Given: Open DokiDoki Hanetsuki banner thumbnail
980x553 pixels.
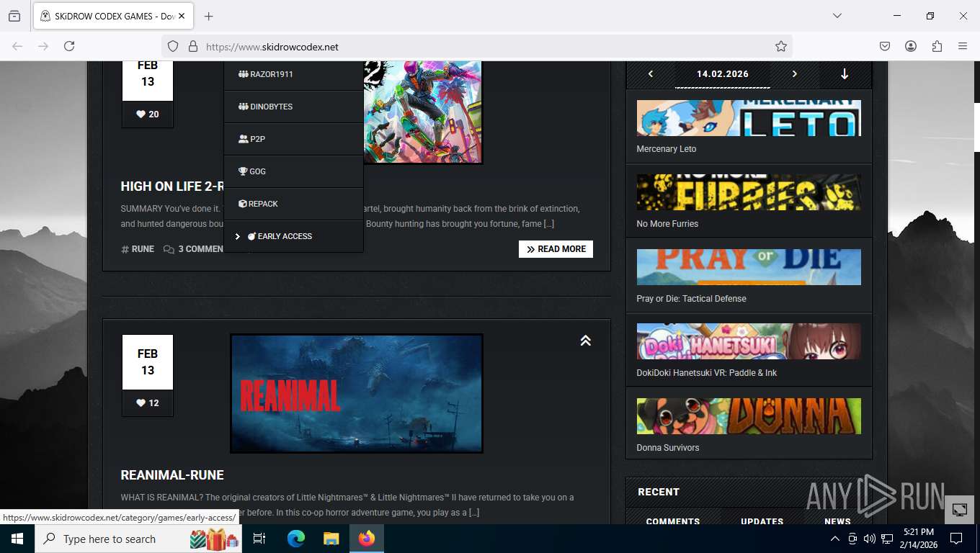Looking at the screenshot, I should [749, 341].
